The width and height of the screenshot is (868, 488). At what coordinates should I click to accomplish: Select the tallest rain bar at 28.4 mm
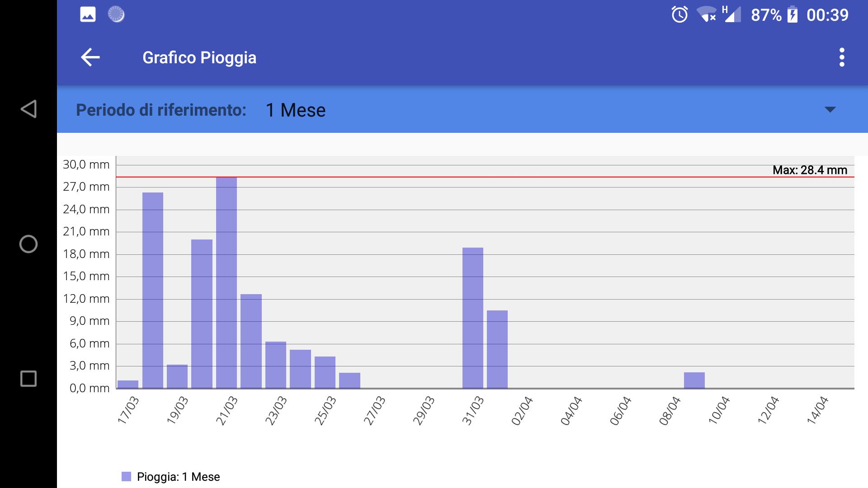pos(226,283)
